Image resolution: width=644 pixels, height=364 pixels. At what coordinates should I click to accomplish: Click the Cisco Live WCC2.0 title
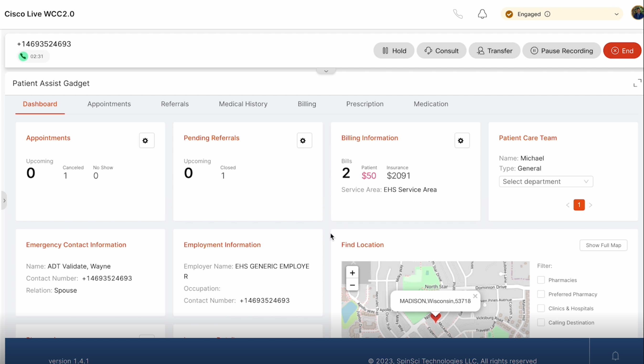pyautogui.click(x=39, y=14)
